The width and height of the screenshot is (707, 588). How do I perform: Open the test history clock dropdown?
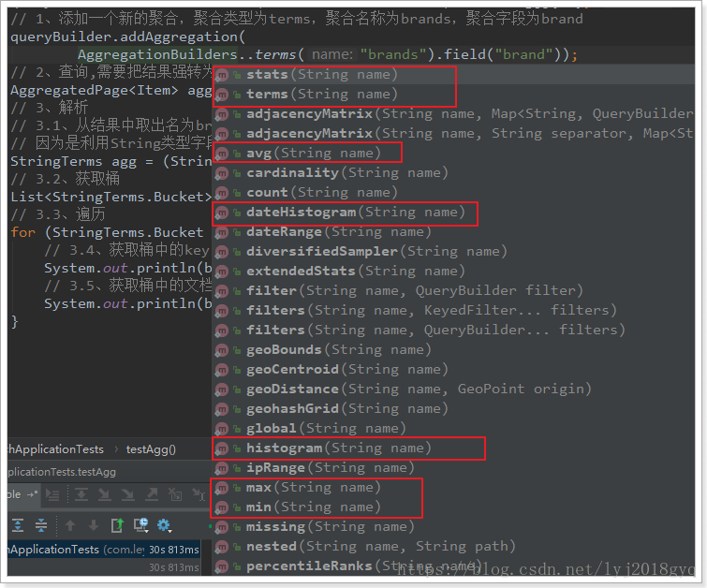pos(141,525)
